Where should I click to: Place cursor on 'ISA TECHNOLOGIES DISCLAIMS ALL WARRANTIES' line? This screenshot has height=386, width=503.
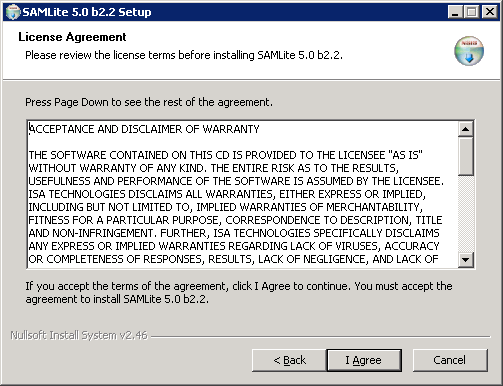click(227, 194)
